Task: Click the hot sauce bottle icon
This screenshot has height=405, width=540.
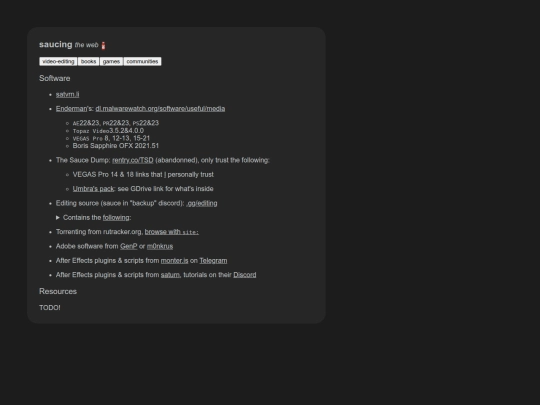Action: pyautogui.click(x=103, y=45)
